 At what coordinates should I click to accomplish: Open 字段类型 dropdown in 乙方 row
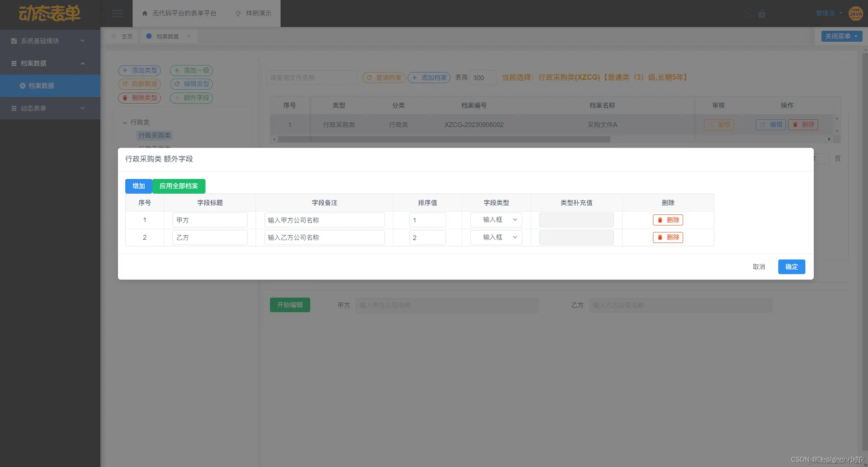pyautogui.click(x=496, y=238)
